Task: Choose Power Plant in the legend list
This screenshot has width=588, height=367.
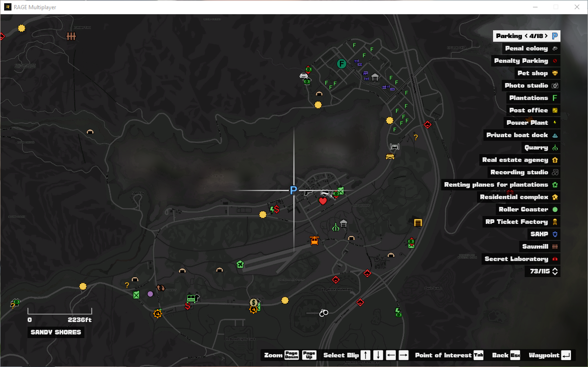Action: click(532, 122)
